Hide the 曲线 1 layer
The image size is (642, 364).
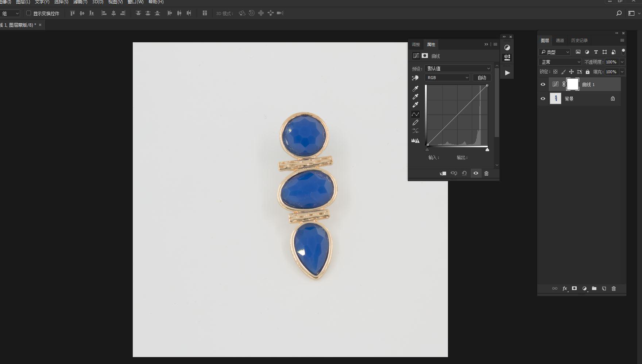click(543, 85)
